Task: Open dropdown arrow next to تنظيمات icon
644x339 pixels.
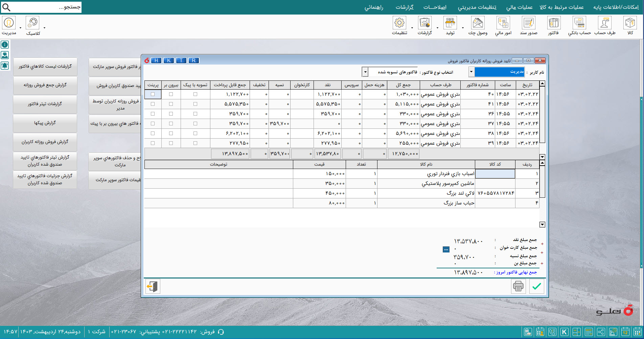Action: coord(412,28)
